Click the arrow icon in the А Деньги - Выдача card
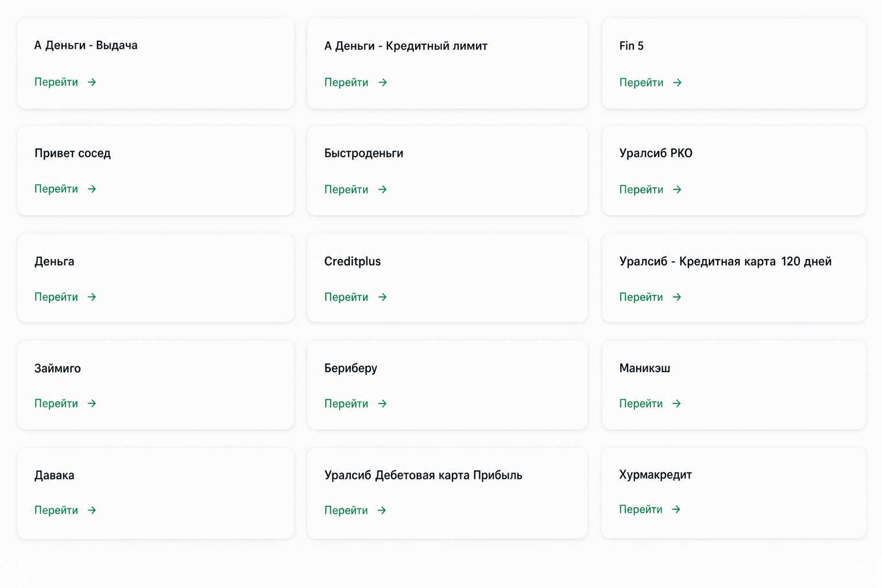The height and width of the screenshot is (588, 882). (x=92, y=82)
